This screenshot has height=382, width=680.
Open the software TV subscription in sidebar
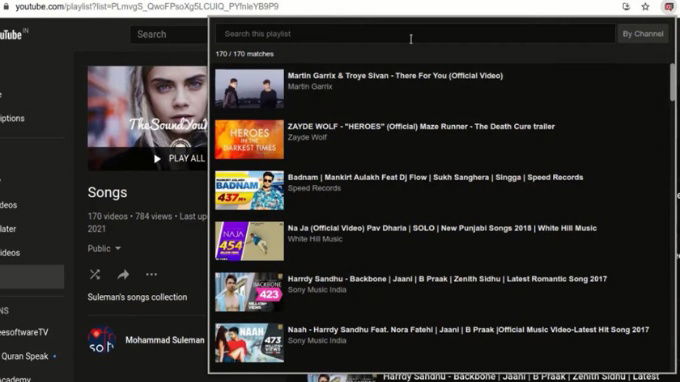[x=24, y=332]
